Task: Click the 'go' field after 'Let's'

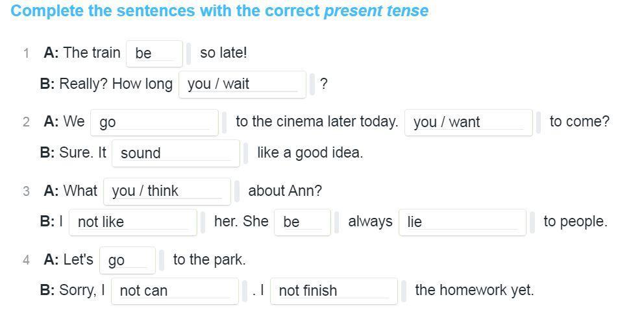Action: 127,260
